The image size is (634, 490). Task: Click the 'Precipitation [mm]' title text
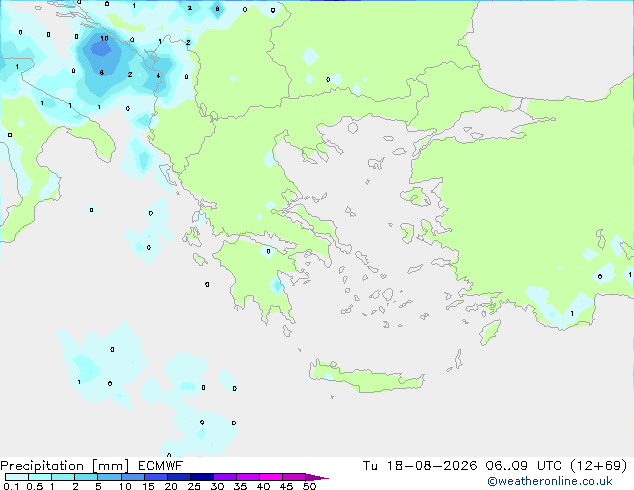pyautogui.click(x=65, y=466)
